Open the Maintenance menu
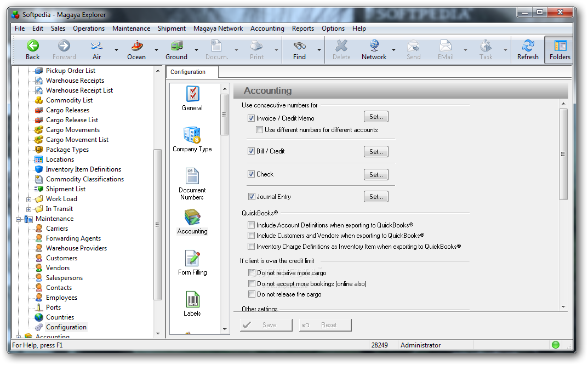Image resolution: width=588 pixels, height=365 pixels. (132, 28)
